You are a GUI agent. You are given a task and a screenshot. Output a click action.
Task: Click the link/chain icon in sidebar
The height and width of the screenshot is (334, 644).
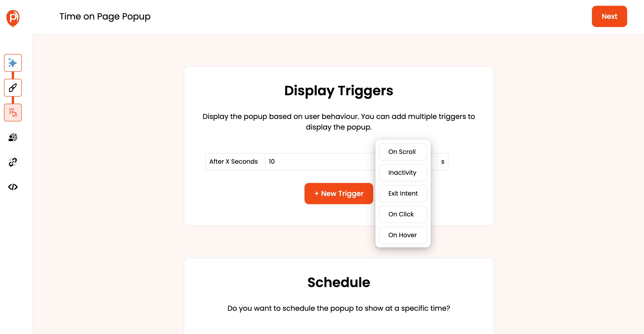click(13, 162)
